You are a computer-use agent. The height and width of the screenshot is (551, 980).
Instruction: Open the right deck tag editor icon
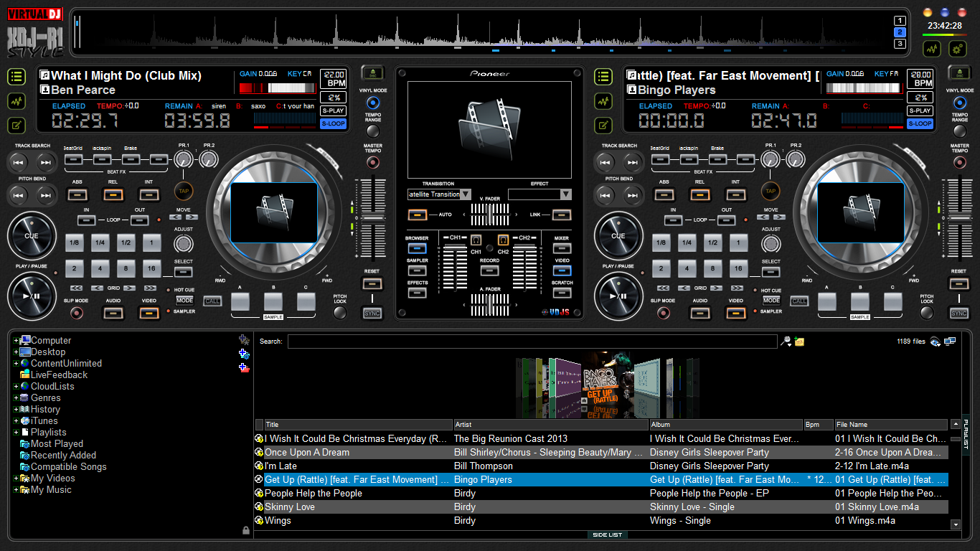[604, 126]
